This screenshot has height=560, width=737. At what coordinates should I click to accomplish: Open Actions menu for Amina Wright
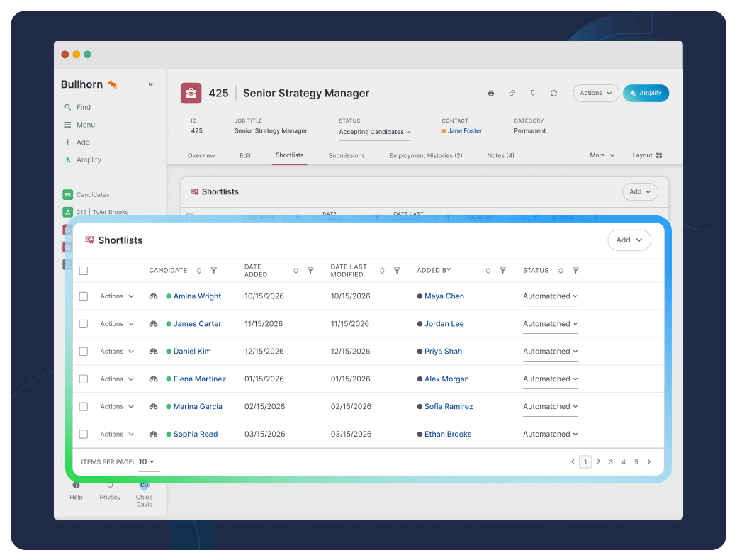(117, 296)
